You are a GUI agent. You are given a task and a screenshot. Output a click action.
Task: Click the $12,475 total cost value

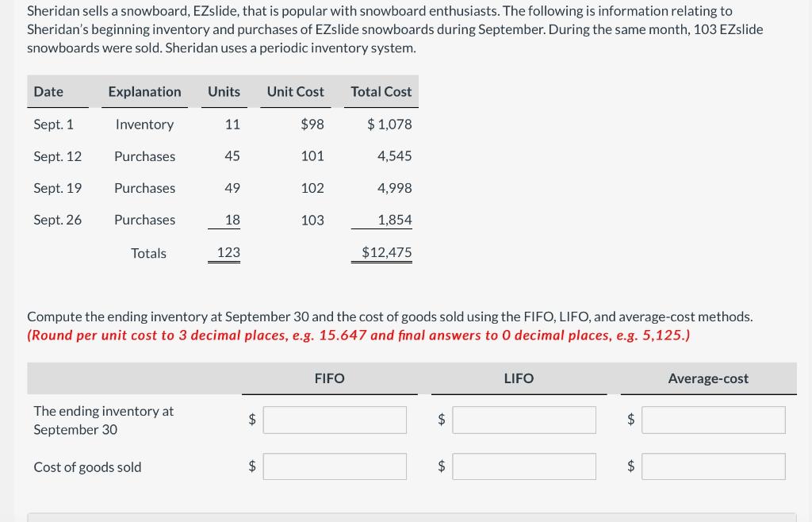(x=387, y=252)
